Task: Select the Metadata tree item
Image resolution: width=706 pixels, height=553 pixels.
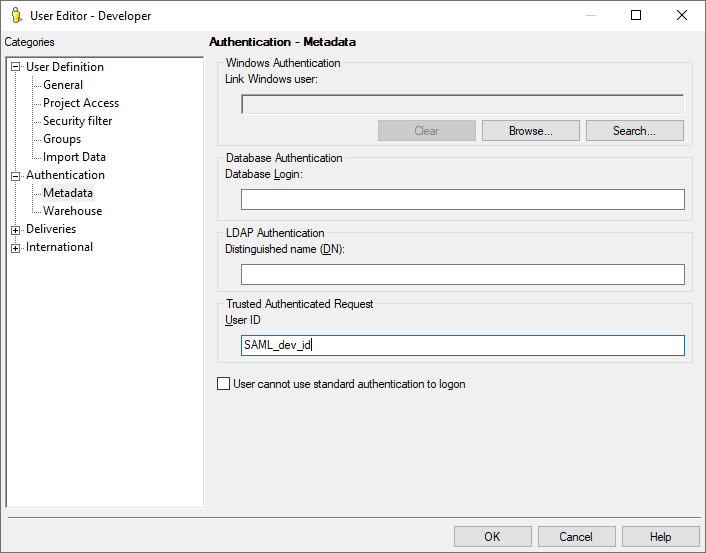Action: (67, 193)
